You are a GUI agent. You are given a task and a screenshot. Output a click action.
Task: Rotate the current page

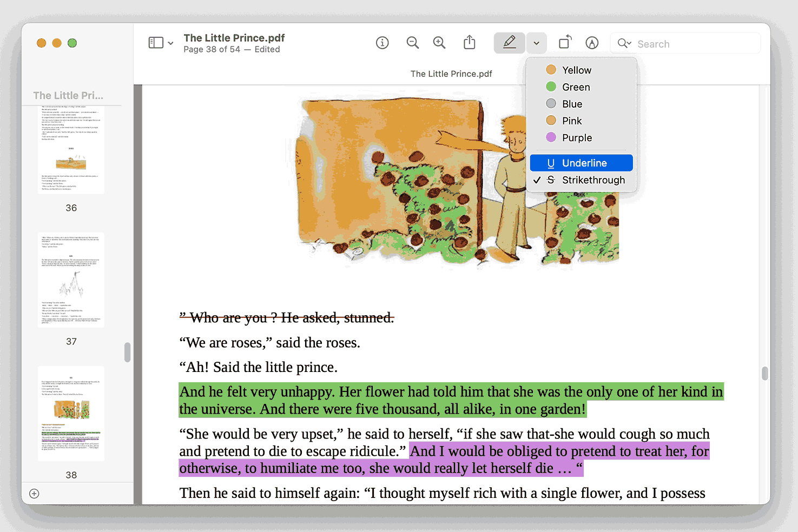tap(565, 42)
